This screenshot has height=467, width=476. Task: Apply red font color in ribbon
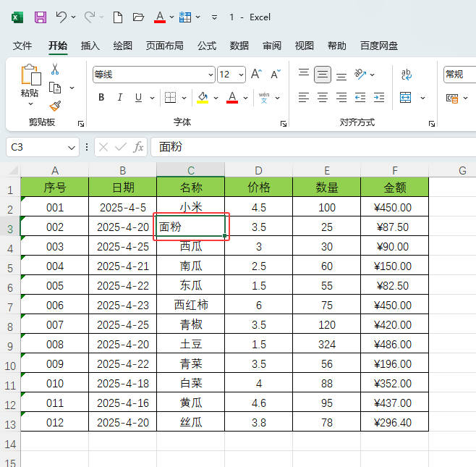pos(232,98)
